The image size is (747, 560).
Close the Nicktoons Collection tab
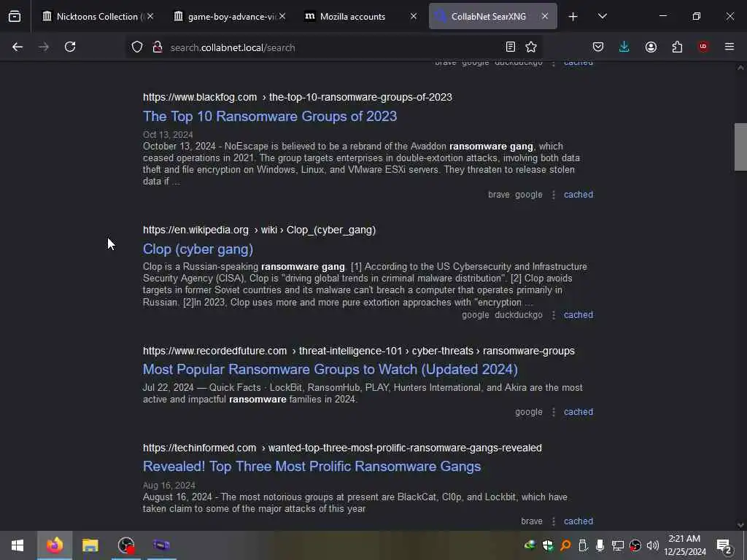[x=150, y=17]
